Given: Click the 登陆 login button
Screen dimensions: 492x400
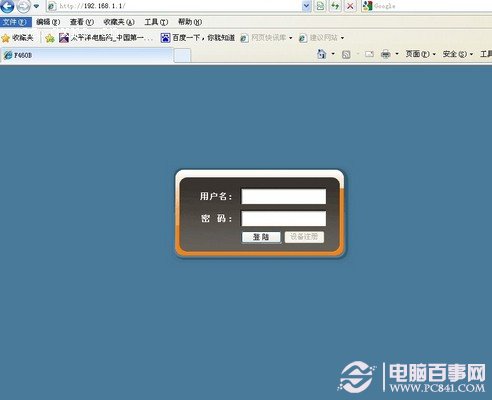Looking at the screenshot, I should pos(261,237).
